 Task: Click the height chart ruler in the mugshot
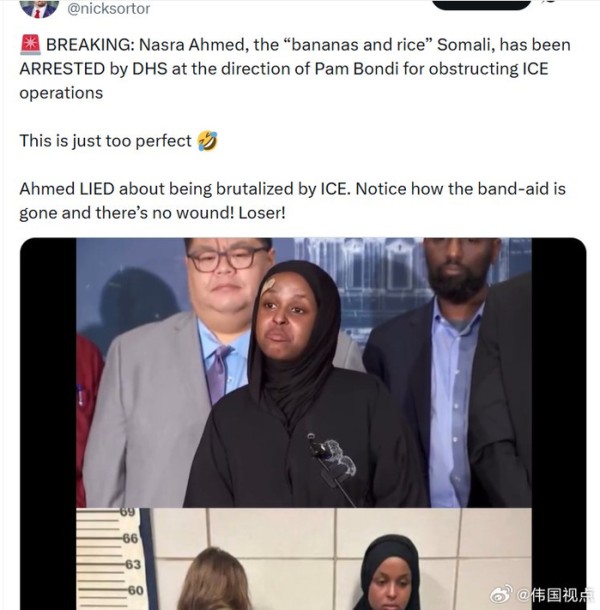coord(110,559)
